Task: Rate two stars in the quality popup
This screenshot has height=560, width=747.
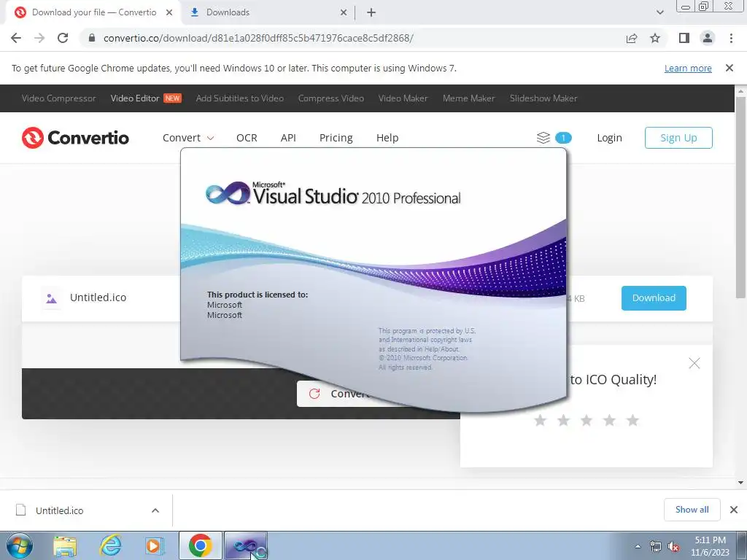Action: pyautogui.click(x=564, y=420)
